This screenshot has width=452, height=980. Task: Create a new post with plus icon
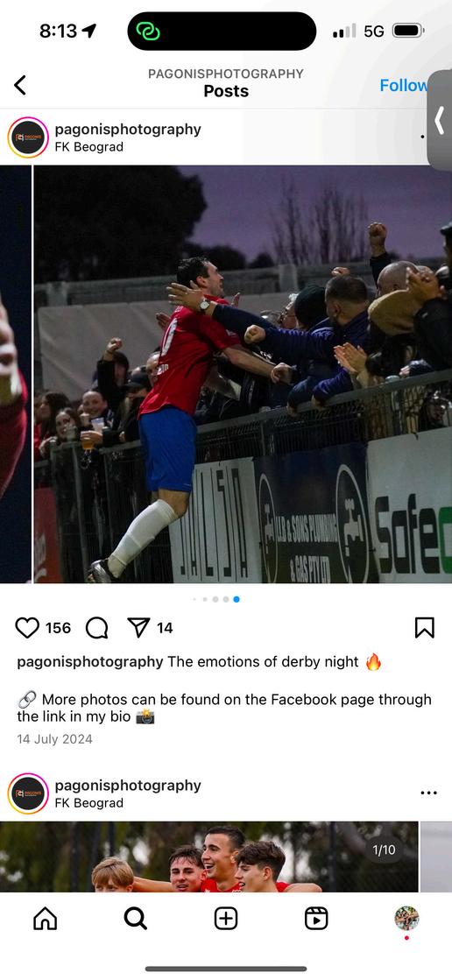[x=226, y=918]
